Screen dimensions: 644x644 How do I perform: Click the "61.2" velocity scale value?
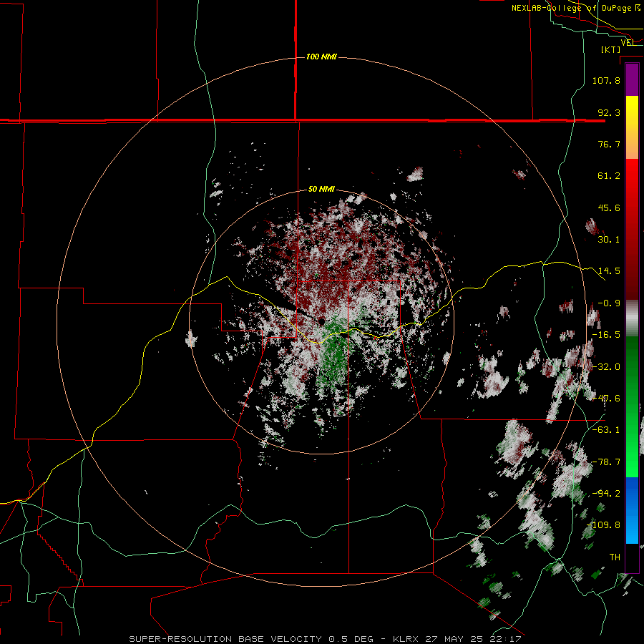pos(609,176)
